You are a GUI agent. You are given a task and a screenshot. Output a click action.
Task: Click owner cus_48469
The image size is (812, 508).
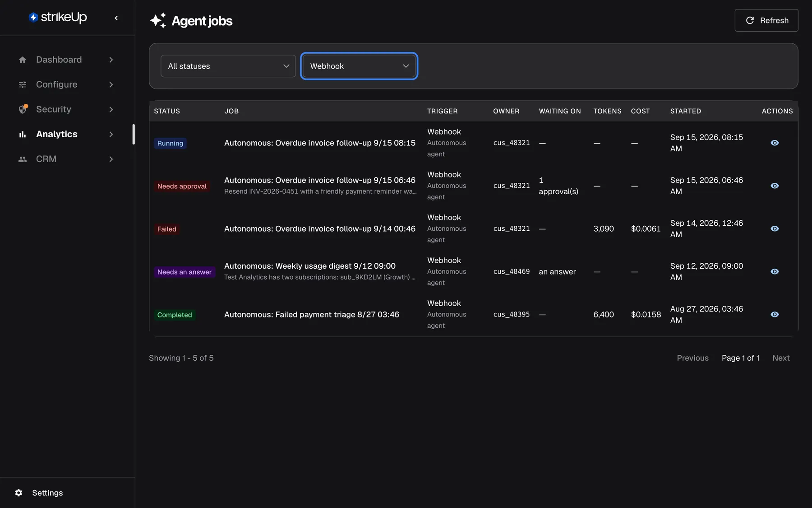point(512,271)
